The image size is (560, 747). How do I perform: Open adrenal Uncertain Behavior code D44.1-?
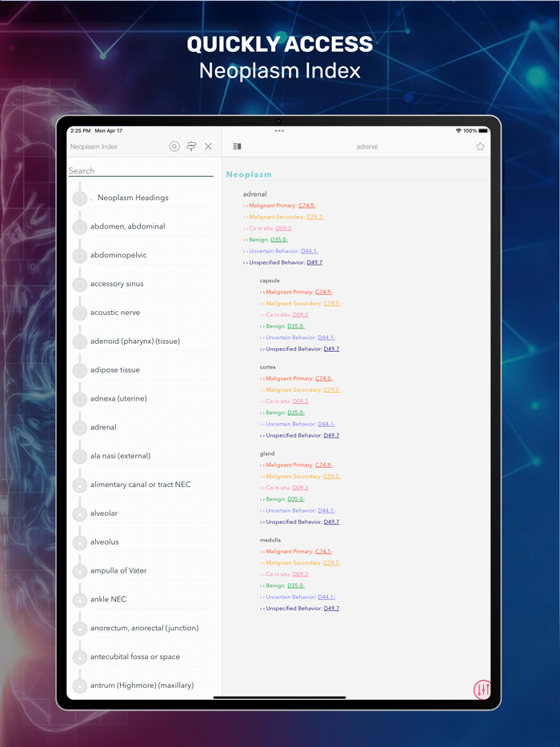pos(310,251)
